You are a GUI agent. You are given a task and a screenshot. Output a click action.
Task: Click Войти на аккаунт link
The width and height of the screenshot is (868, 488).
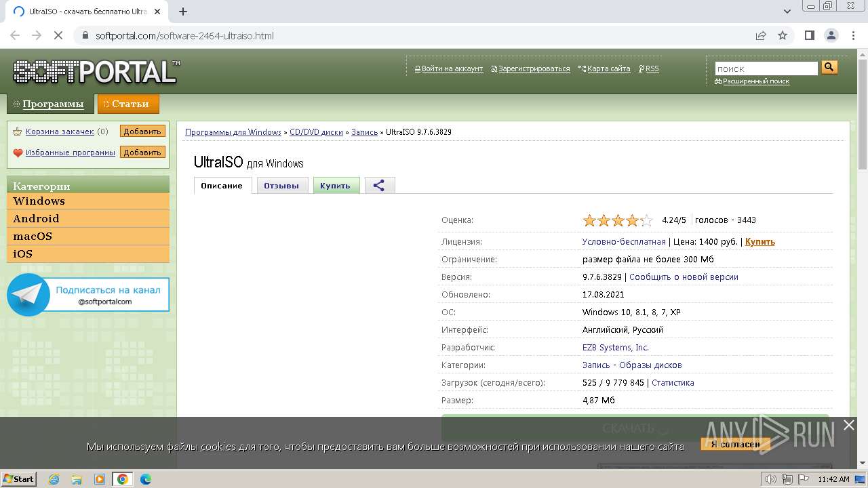pos(452,68)
